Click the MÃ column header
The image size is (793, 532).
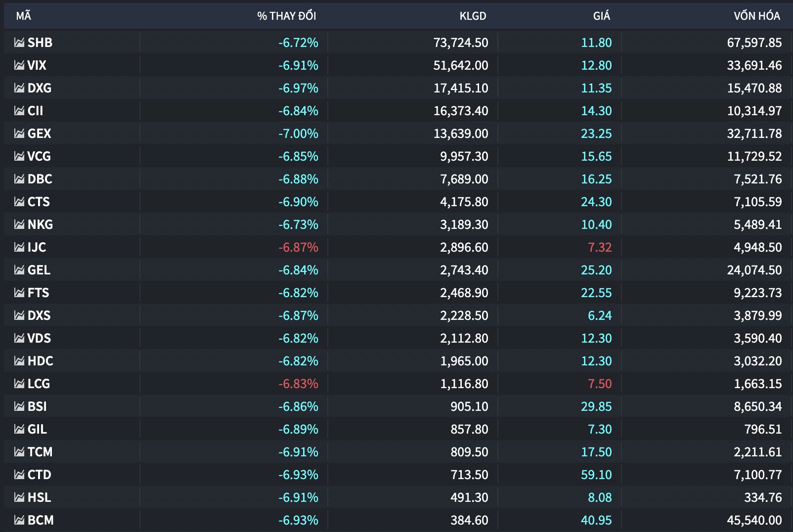pyautogui.click(x=23, y=16)
